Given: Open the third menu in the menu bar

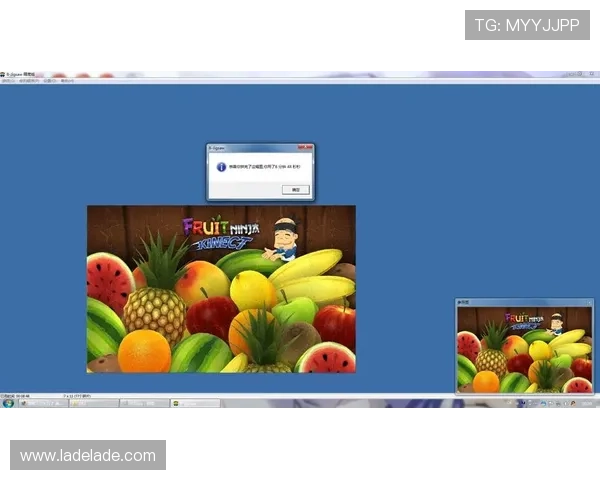Looking at the screenshot, I should 49,81.
